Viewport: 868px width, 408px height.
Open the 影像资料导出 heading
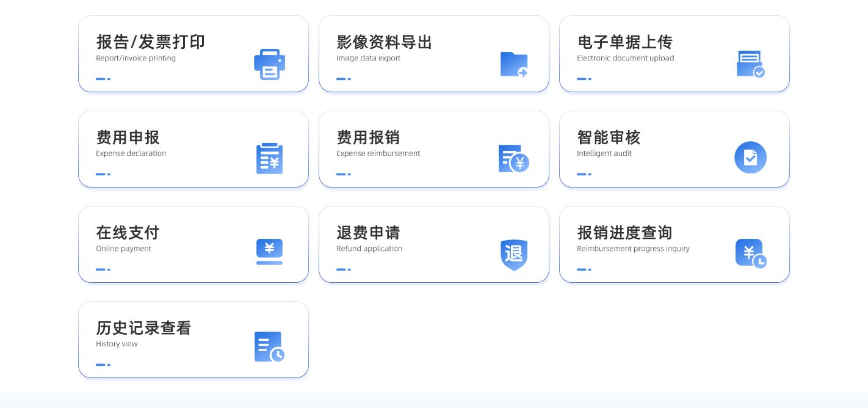coord(384,42)
